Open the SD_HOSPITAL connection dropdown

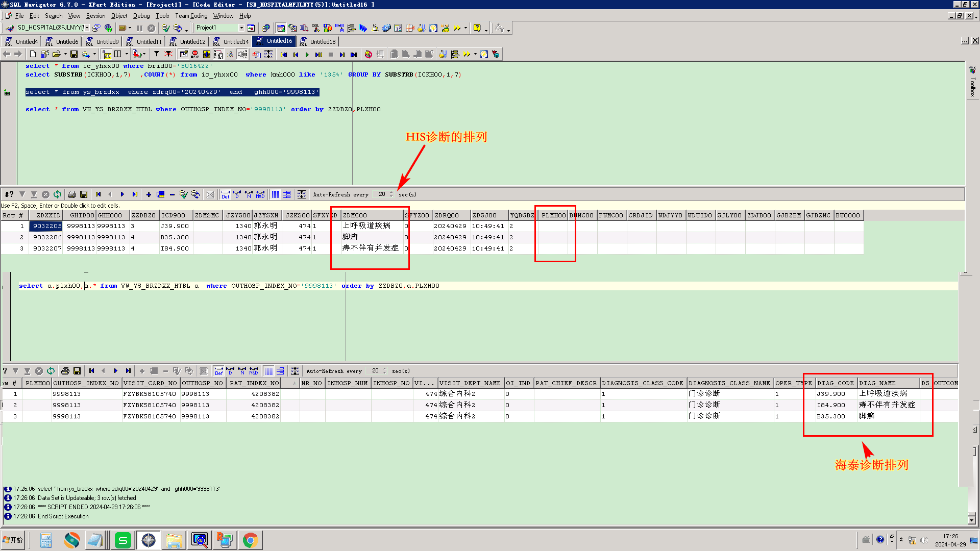[x=87, y=28]
